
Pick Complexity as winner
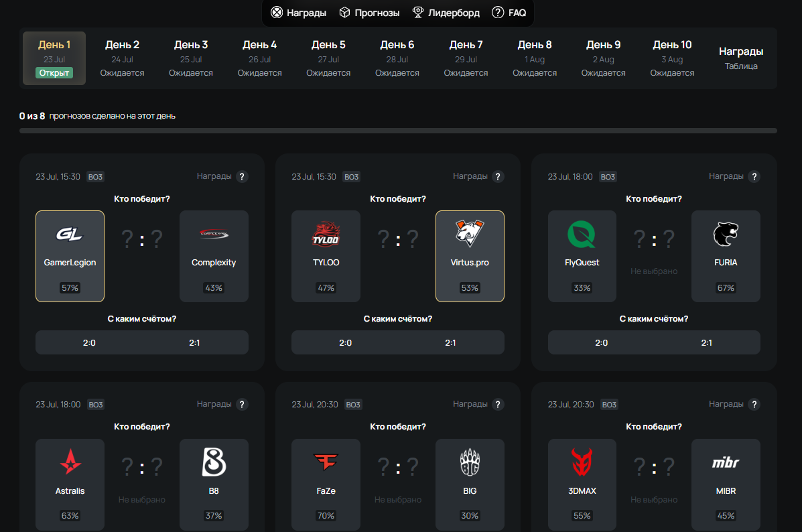click(214, 256)
